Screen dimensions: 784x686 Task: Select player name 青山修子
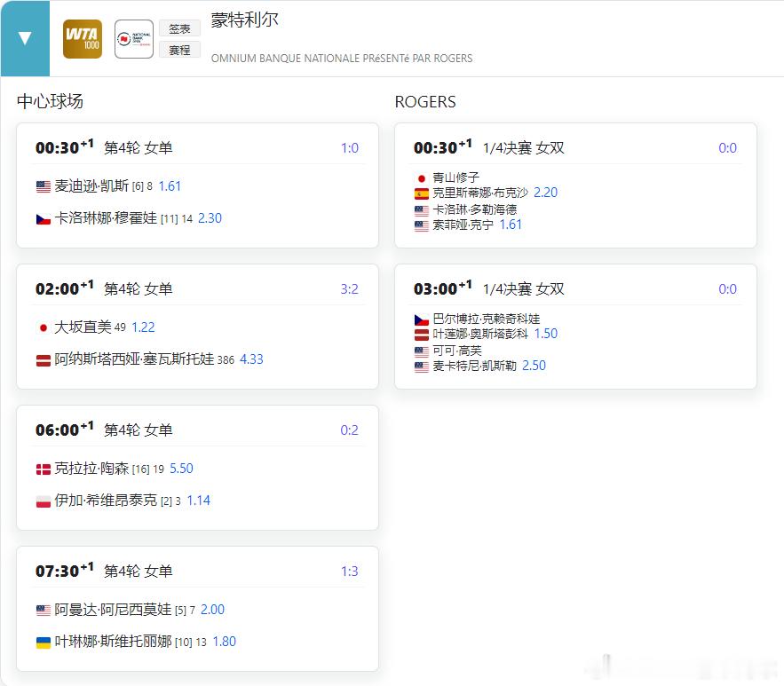(455, 177)
